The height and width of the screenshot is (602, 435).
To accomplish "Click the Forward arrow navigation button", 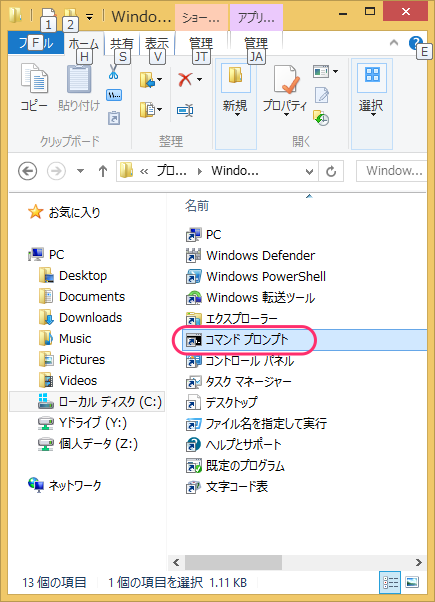I will click(x=56, y=171).
